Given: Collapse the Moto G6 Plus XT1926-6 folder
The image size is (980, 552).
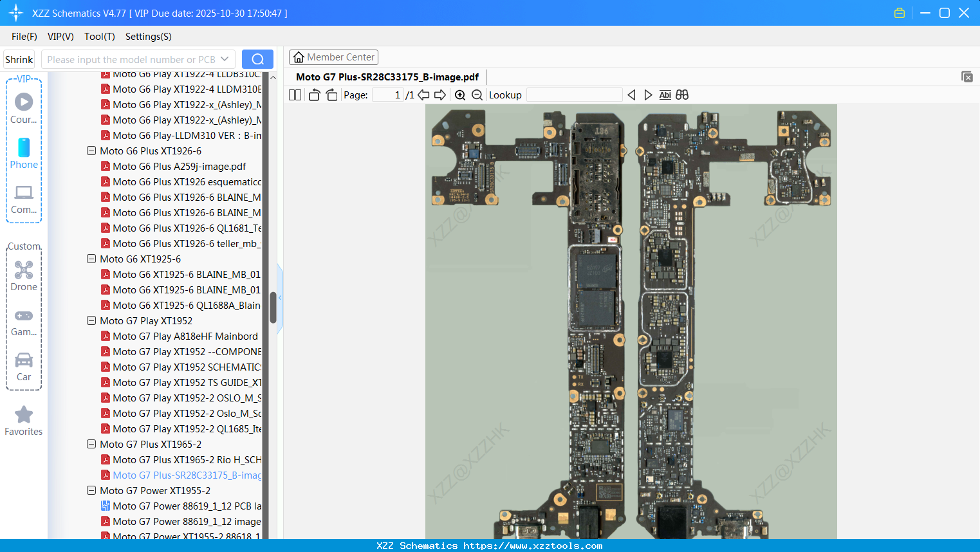Looking at the screenshot, I should pos(91,151).
